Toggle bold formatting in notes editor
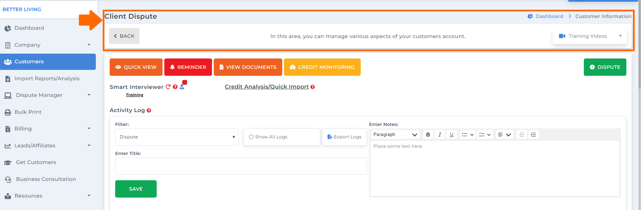The width and height of the screenshot is (644, 210). point(428,135)
